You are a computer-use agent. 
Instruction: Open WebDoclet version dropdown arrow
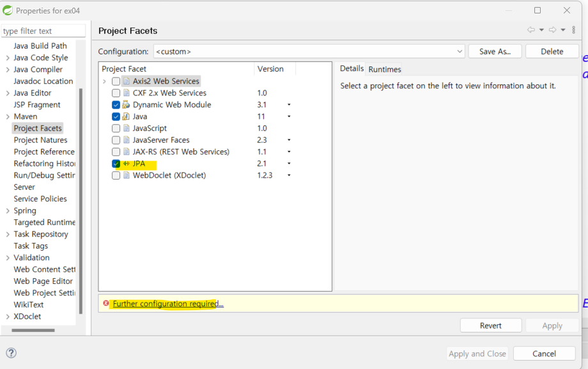[x=289, y=175]
